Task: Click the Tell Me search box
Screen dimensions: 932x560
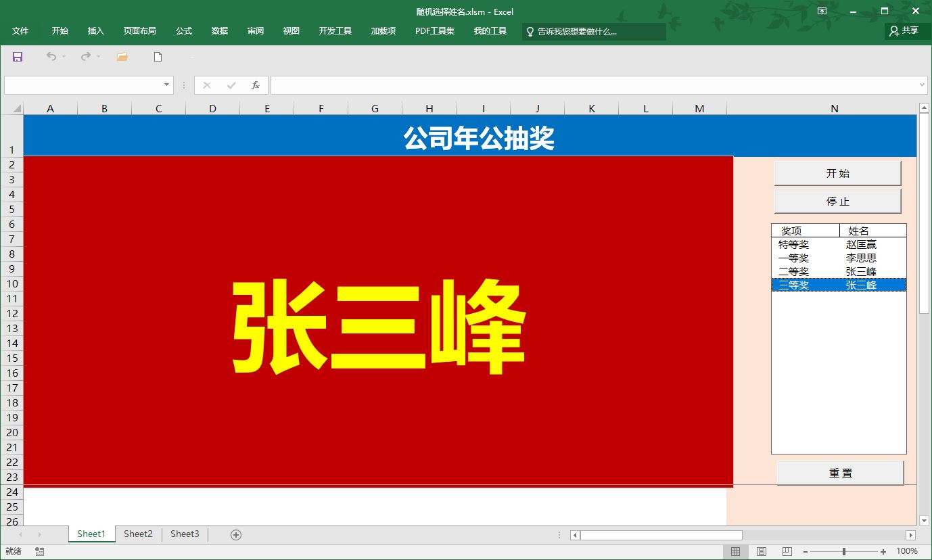Action: 594,31
